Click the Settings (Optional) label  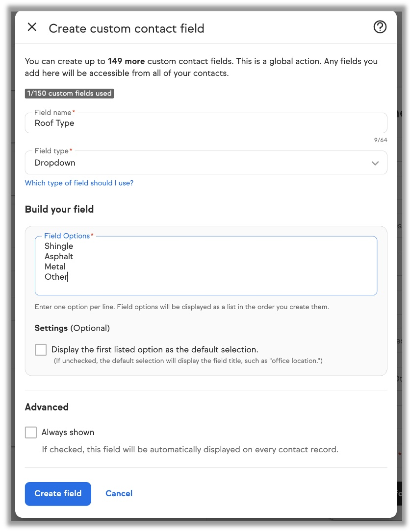click(x=72, y=328)
